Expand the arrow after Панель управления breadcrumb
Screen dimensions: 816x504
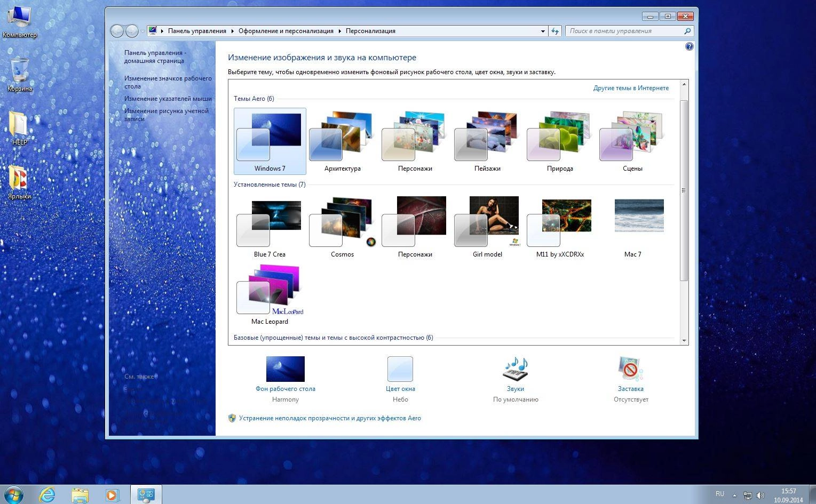(x=233, y=31)
